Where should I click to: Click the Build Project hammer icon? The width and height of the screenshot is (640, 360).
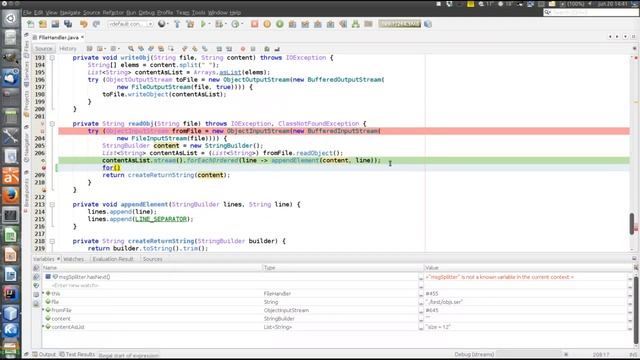(x=177, y=24)
